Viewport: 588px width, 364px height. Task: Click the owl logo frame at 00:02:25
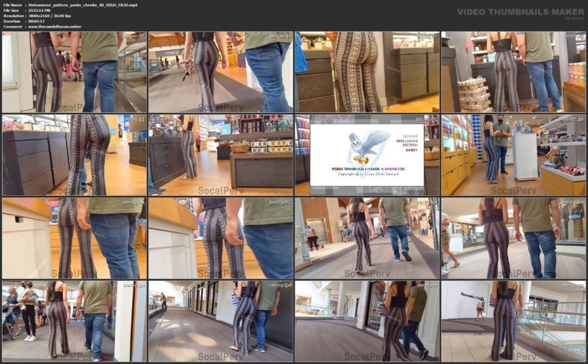point(367,155)
